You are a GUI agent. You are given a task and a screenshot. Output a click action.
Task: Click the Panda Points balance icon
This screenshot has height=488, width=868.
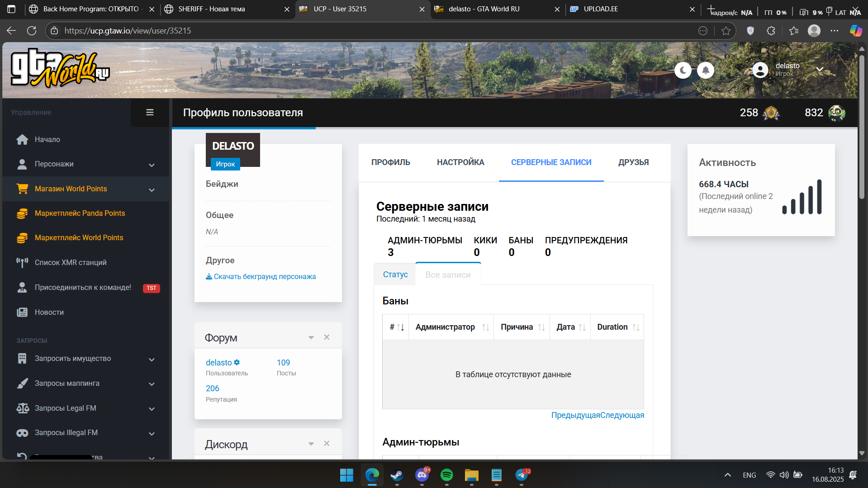(836, 113)
